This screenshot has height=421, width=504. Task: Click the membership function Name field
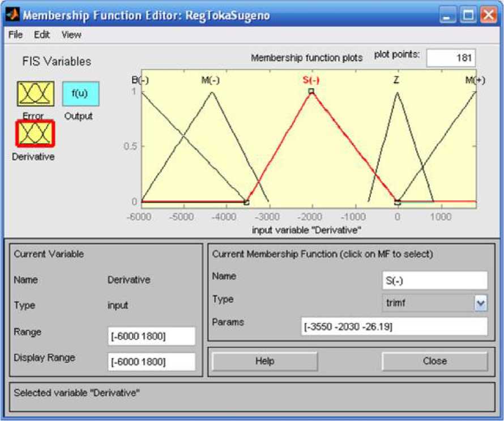(435, 281)
